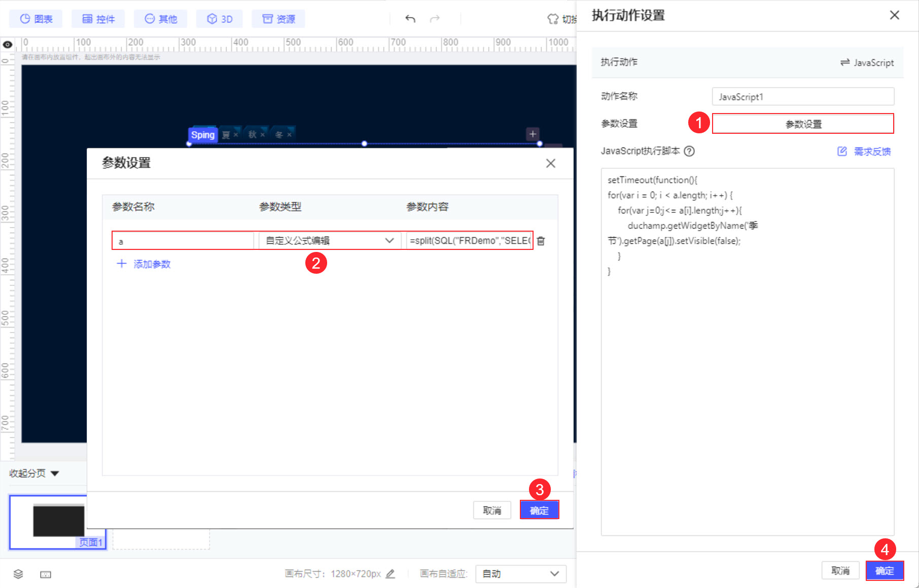
Task: Open the 需求反馈 feedback link
Action: tap(864, 151)
